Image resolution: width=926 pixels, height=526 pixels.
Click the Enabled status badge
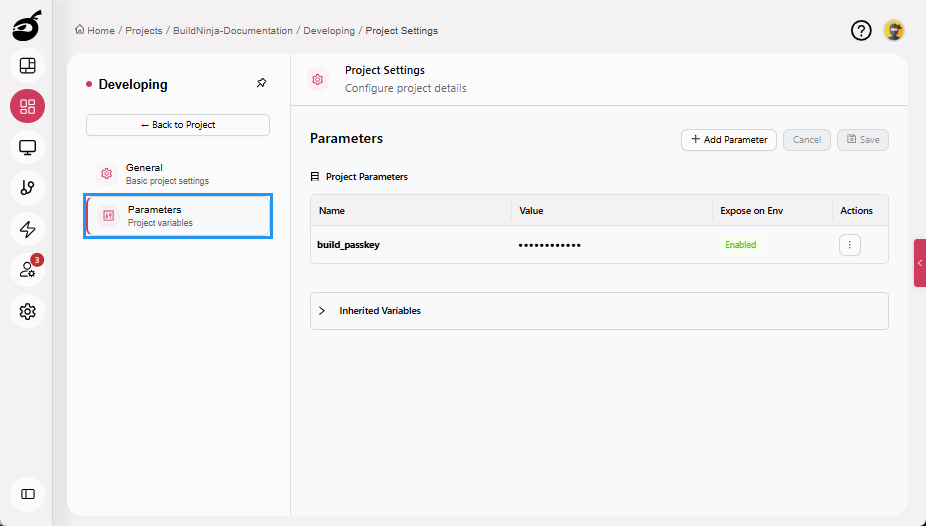741,245
